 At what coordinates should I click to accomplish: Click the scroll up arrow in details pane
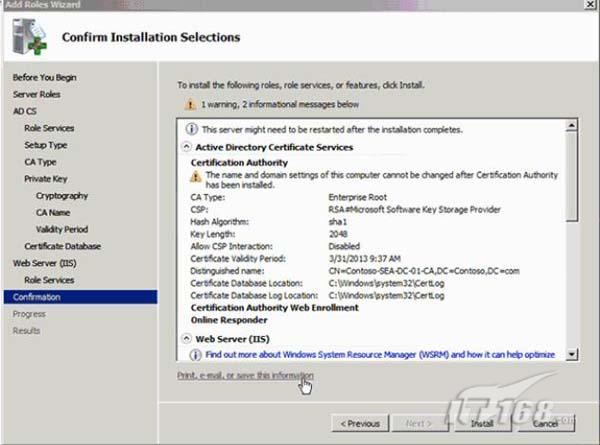coord(572,126)
